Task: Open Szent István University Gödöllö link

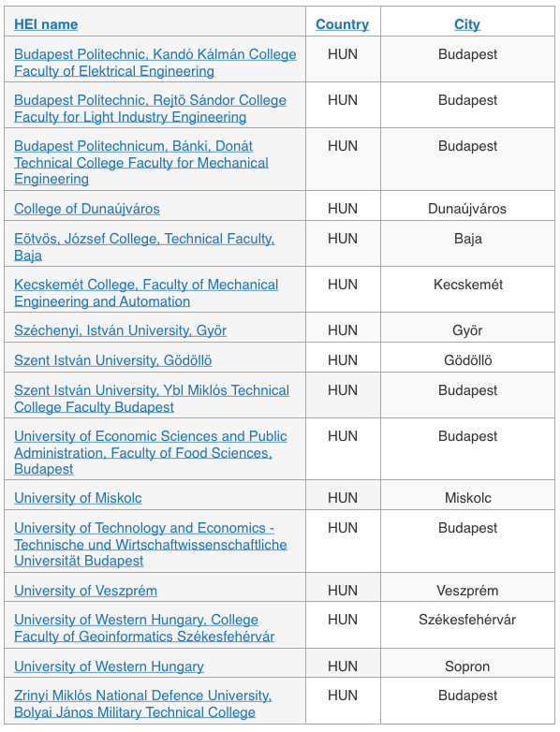Action: coord(113,360)
